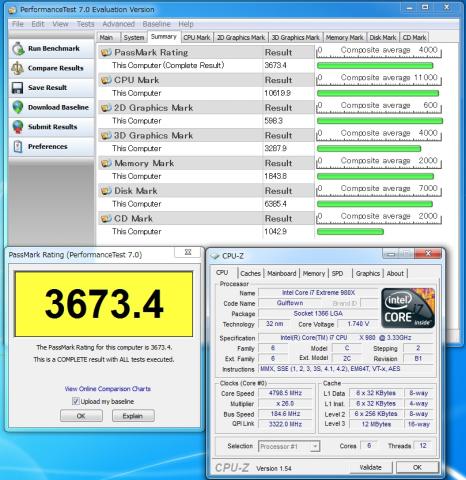This screenshot has width=466, height=480.
Task: Click the yellow 3673.4 rating box
Action: (x=104, y=304)
